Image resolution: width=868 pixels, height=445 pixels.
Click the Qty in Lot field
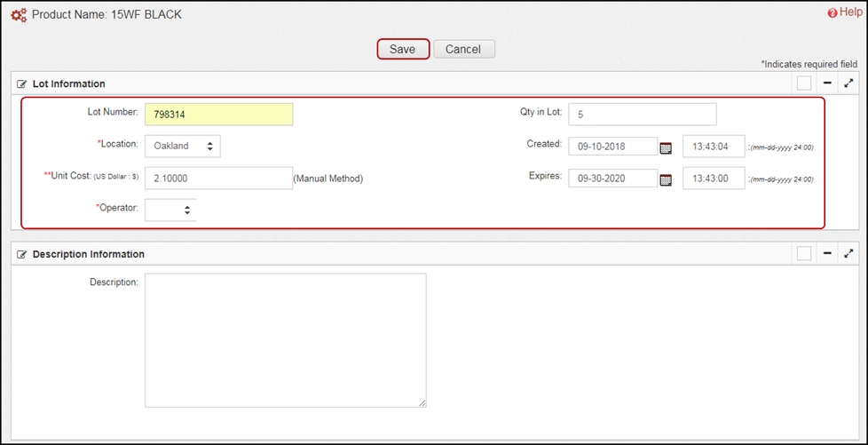tap(643, 115)
